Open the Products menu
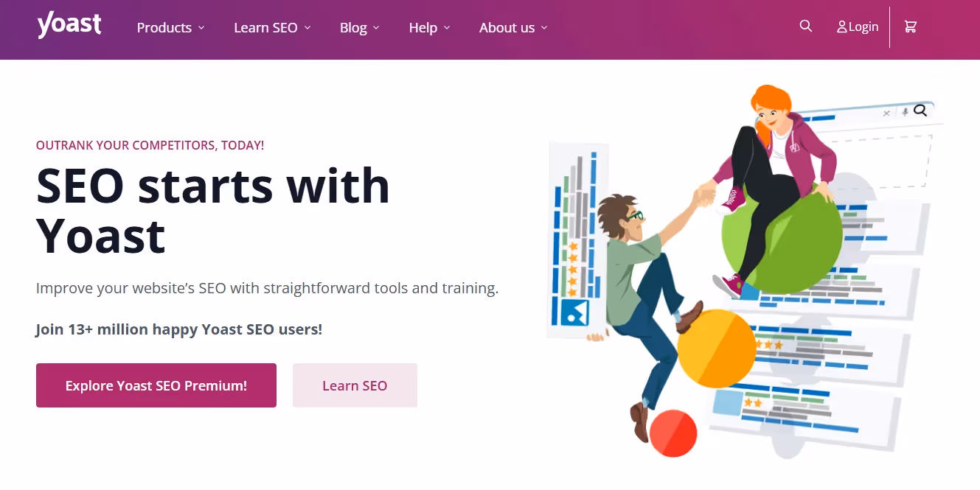The width and height of the screenshot is (980, 490). pos(171,27)
